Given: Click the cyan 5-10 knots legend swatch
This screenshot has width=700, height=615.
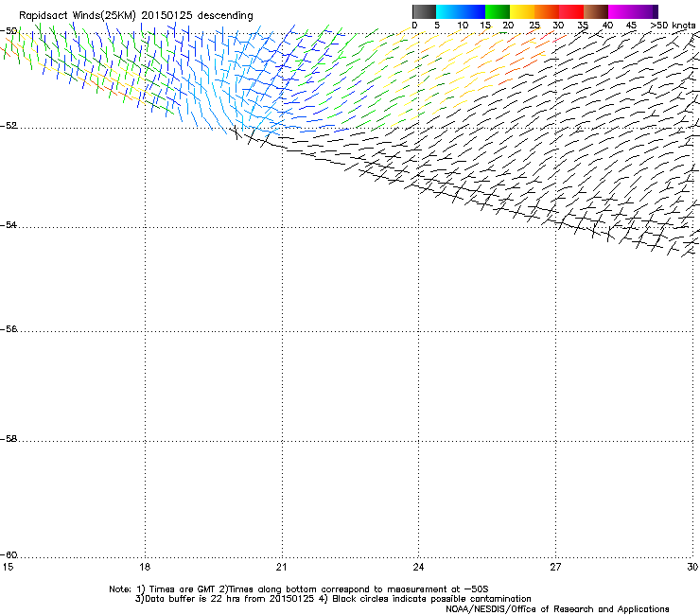Looking at the screenshot, I should [448, 11].
